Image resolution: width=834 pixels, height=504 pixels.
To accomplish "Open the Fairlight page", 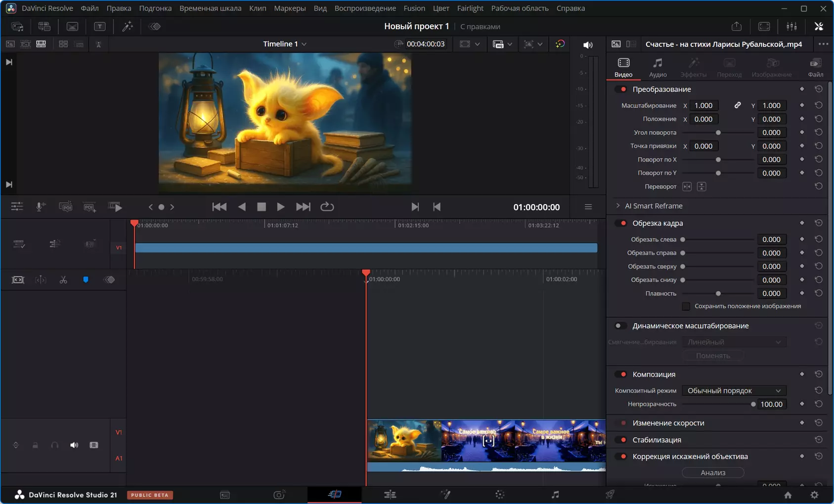I will tap(555, 494).
